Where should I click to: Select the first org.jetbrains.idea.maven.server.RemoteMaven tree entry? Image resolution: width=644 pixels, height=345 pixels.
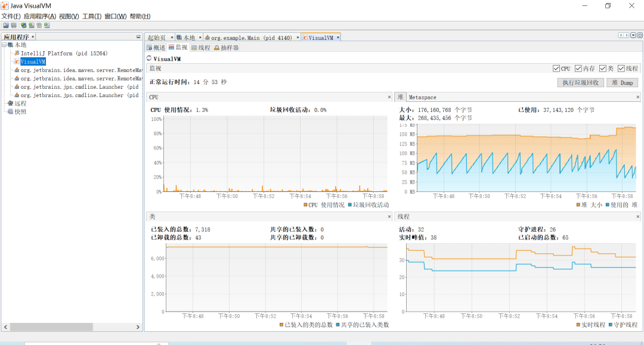tap(81, 70)
